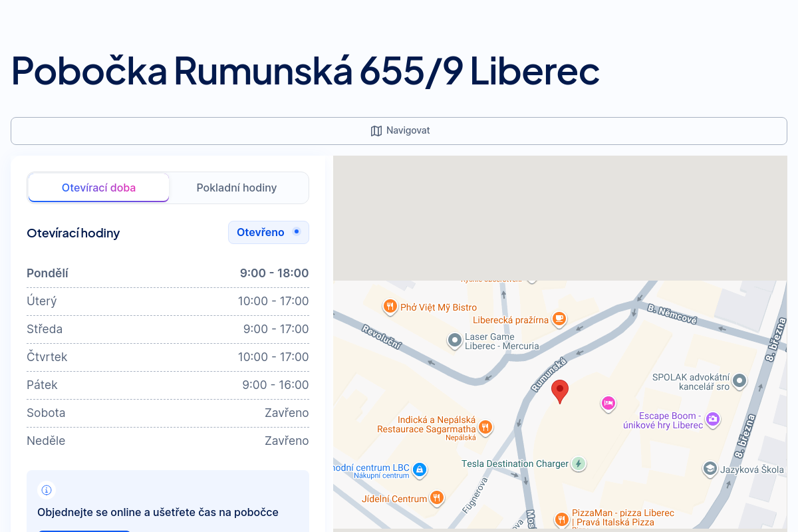Viewport: 798px width, 532px height.
Task: Click the info icon above online booking text
Action: tap(47, 490)
